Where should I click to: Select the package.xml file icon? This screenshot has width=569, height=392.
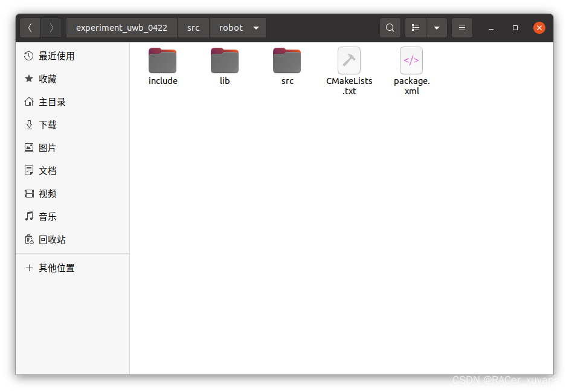pos(411,60)
